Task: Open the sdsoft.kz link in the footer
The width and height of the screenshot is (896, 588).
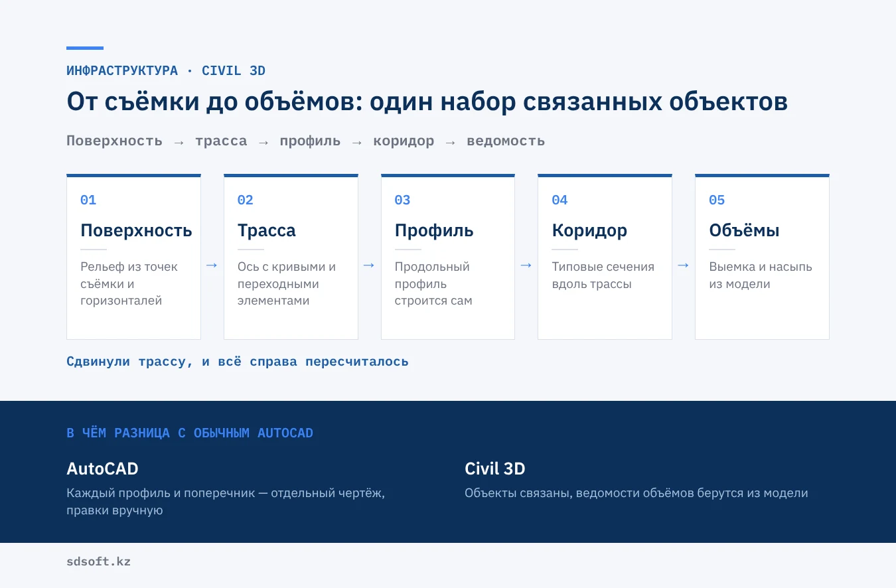Action: [99, 561]
